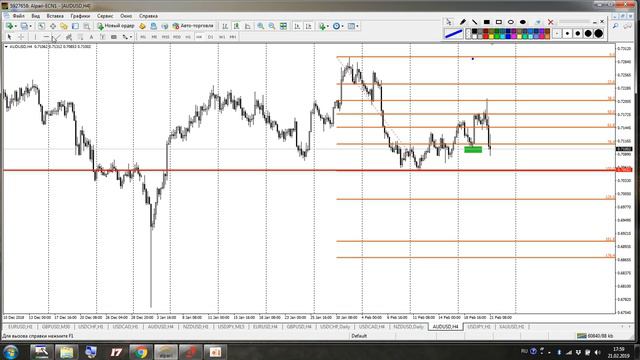Click the Новый ордер button
This screenshot has width=640, height=360.
pos(116,26)
